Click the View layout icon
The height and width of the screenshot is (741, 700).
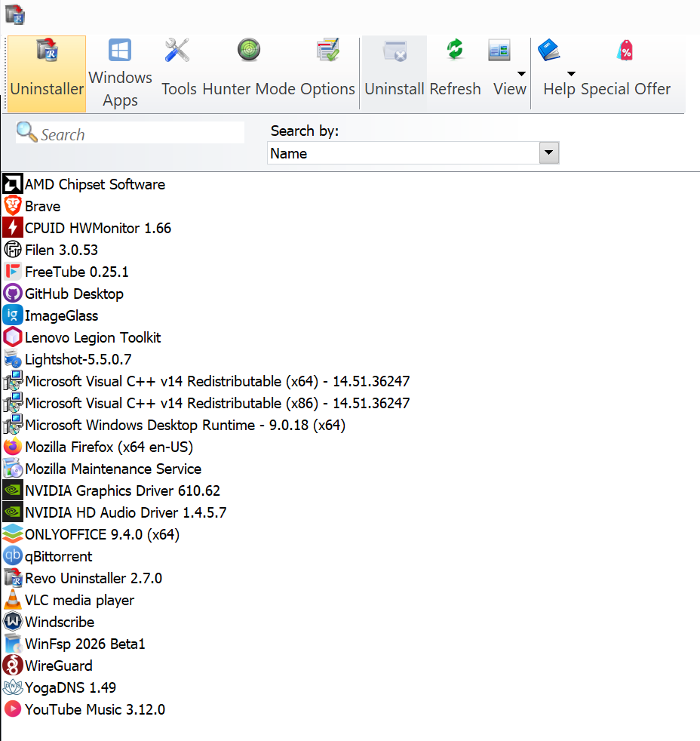499,50
